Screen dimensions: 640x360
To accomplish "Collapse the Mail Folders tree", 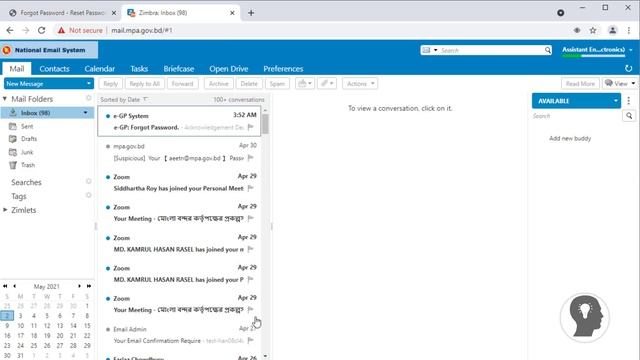I will pyautogui.click(x=5, y=99).
